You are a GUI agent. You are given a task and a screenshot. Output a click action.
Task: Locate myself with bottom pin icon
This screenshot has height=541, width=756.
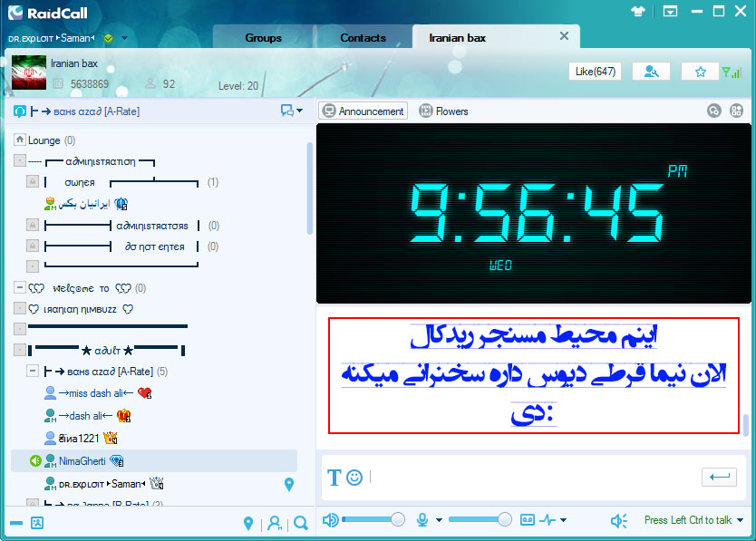point(248,523)
